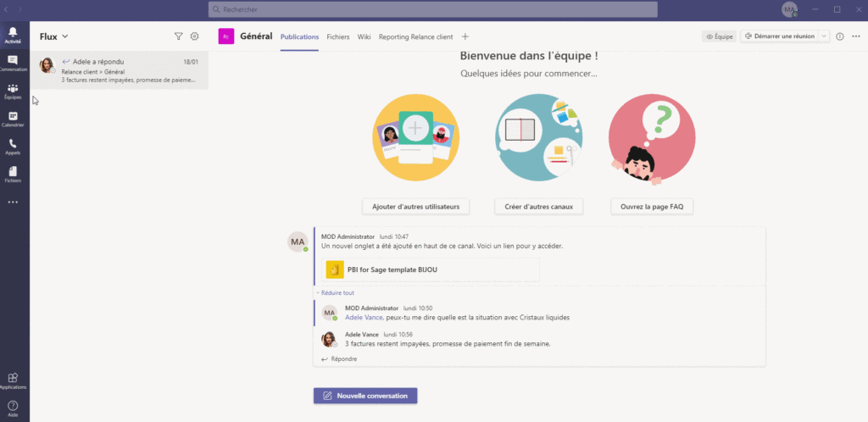Open the Activité feed icon

14,34
